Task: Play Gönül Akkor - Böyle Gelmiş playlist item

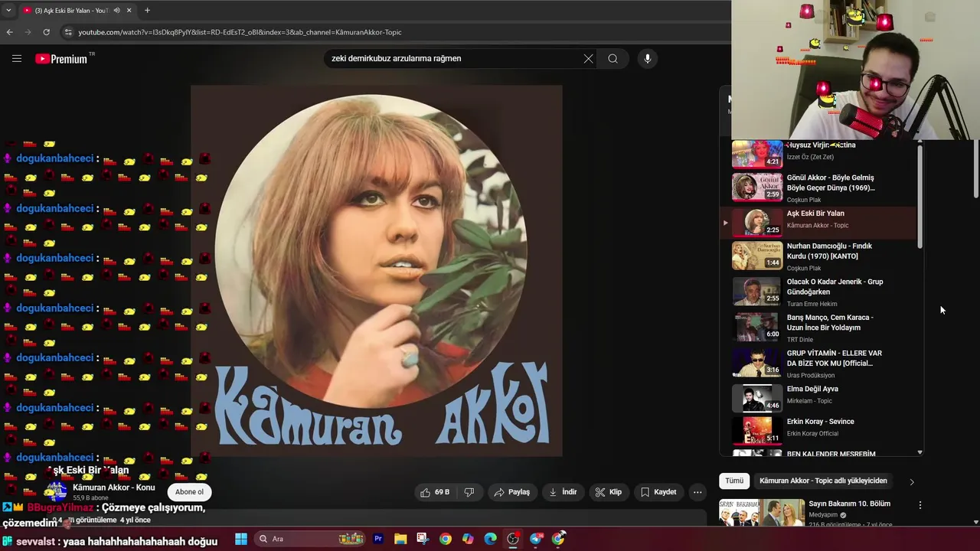Action: pos(819,187)
